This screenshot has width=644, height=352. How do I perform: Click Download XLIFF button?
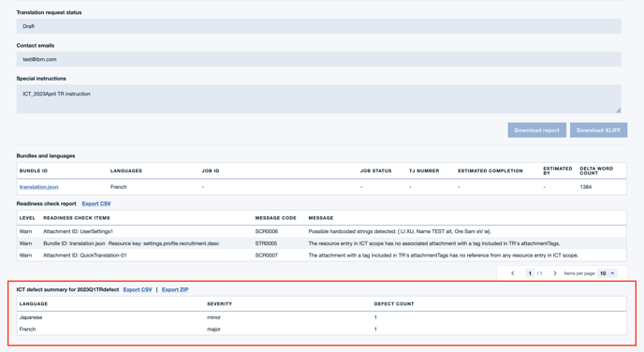[x=598, y=130]
